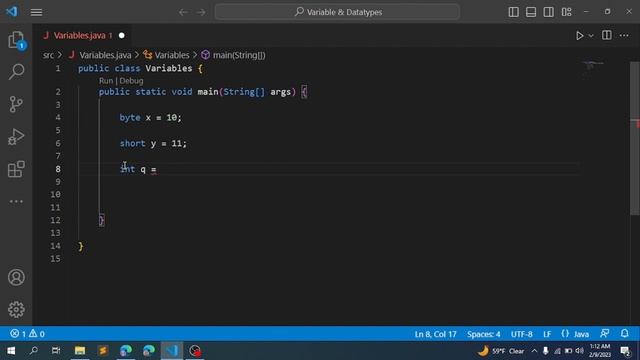This screenshot has width=640, height=360.
Task: Close the unsaved Variables.java tab dot
Action: [122, 36]
